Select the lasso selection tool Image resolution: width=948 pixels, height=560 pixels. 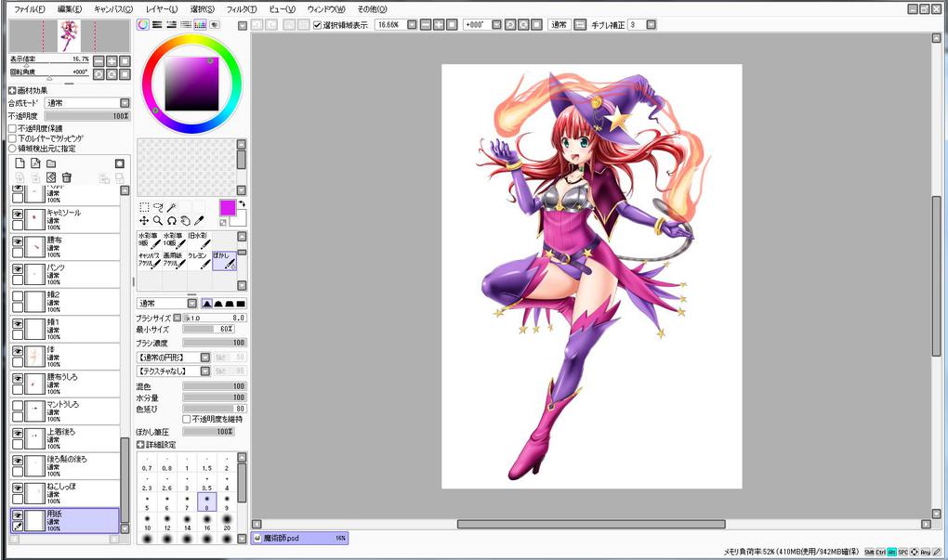158,207
